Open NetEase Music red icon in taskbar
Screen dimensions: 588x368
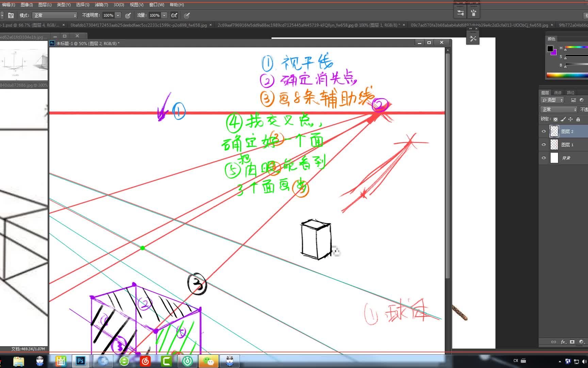pyautogui.click(x=145, y=361)
